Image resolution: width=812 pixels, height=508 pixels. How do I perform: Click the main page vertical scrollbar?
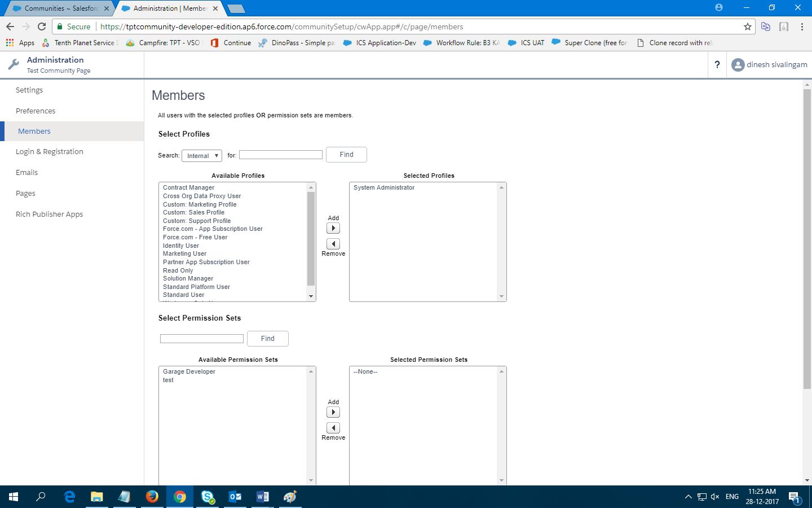(x=807, y=239)
